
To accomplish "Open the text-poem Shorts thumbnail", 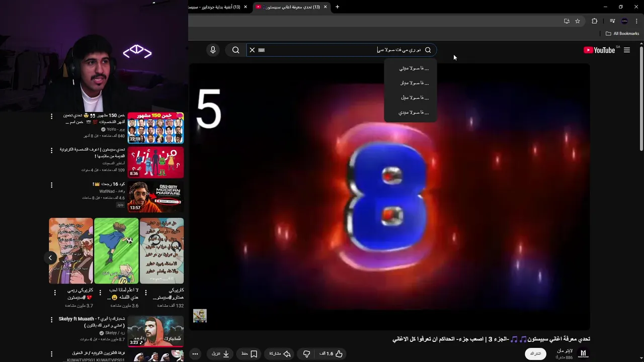I will coord(162,250).
